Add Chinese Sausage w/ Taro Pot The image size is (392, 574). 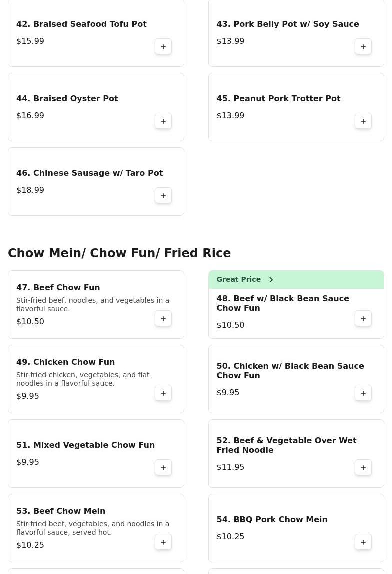point(163,196)
